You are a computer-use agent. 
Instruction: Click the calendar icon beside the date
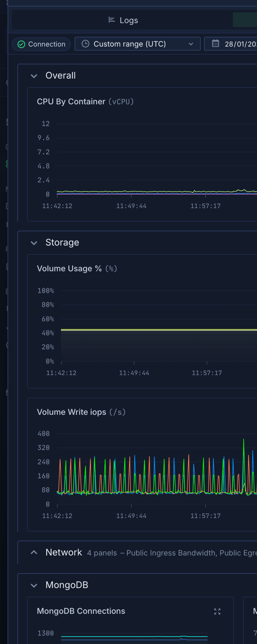(215, 43)
